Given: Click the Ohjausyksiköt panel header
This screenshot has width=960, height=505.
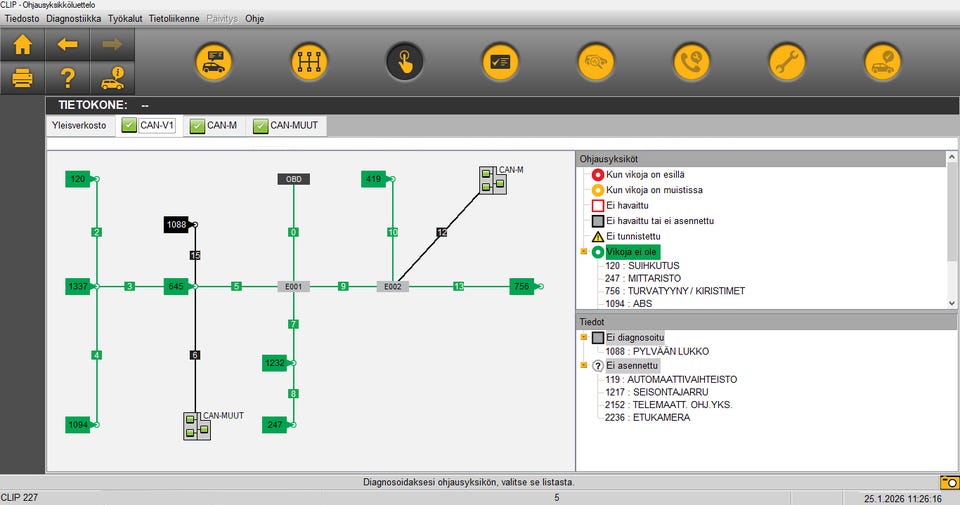Looking at the screenshot, I should (762, 159).
